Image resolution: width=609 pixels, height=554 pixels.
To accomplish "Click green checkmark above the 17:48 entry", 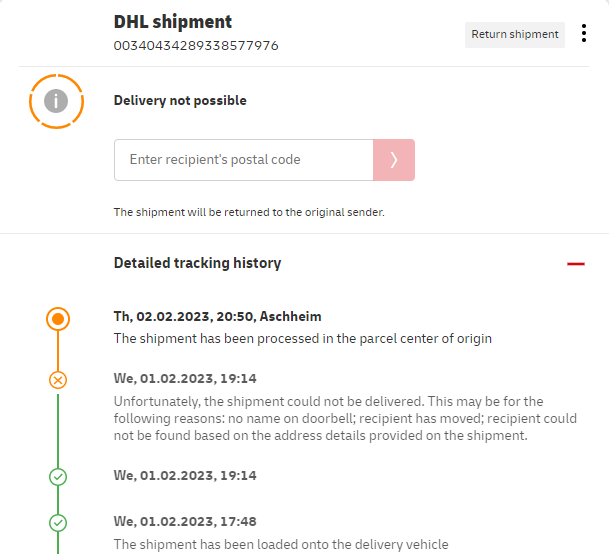I will coord(58,477).
